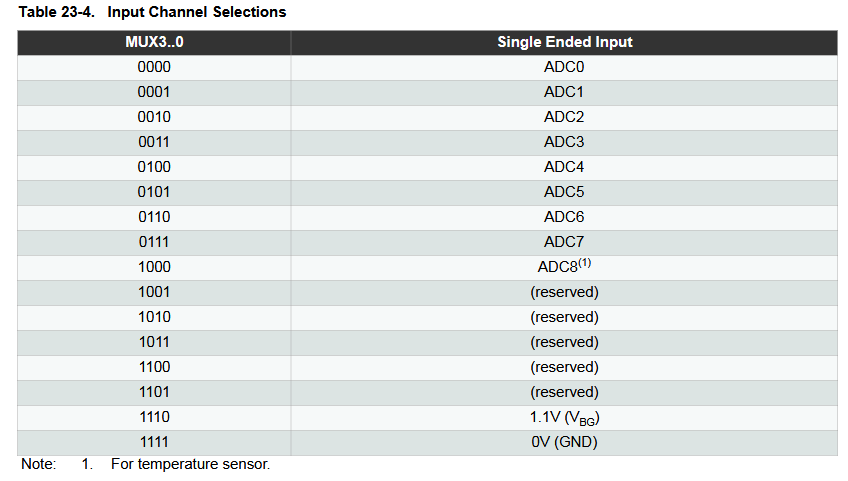Select the 1111 MUX value cell
The height and width of the screenshot is (481, 848).
[x=154, y=442]
